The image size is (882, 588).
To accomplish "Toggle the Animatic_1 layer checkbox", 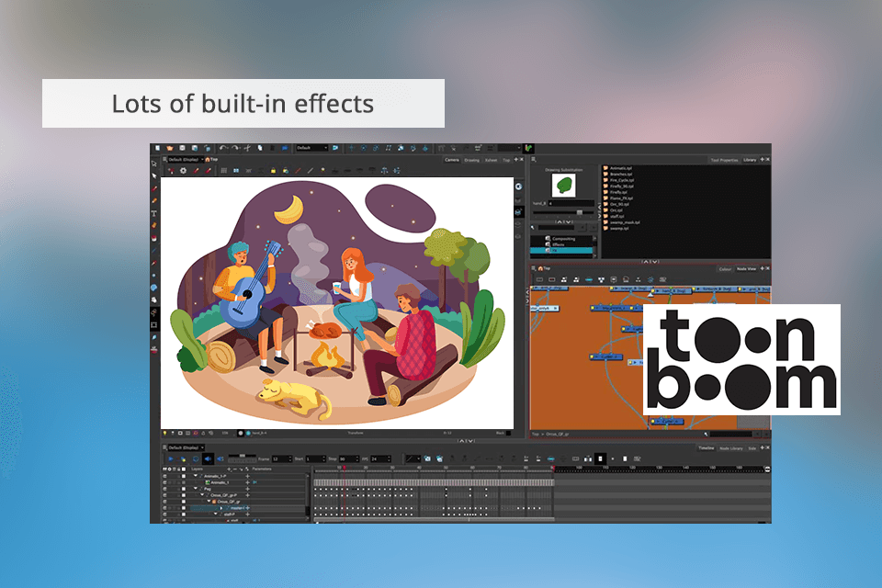I will [x=184, y=482].
